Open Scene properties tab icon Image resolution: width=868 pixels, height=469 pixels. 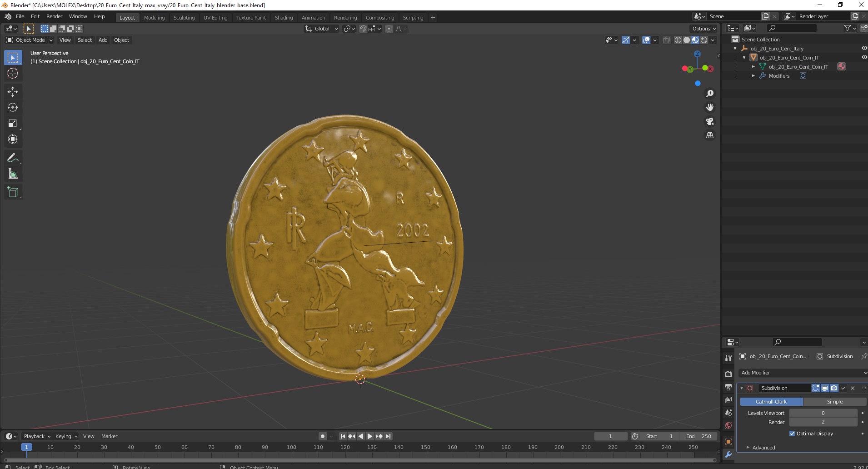click(x=728, y=413)
